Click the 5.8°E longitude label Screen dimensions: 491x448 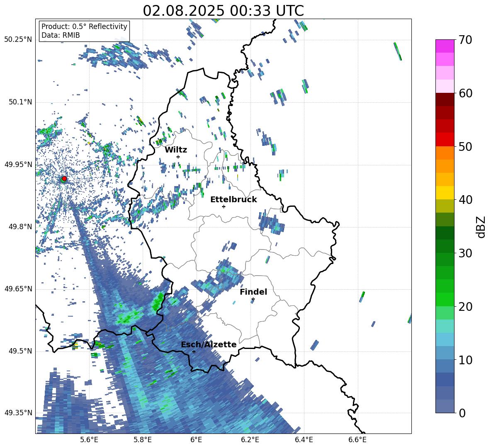click(143, 440)
